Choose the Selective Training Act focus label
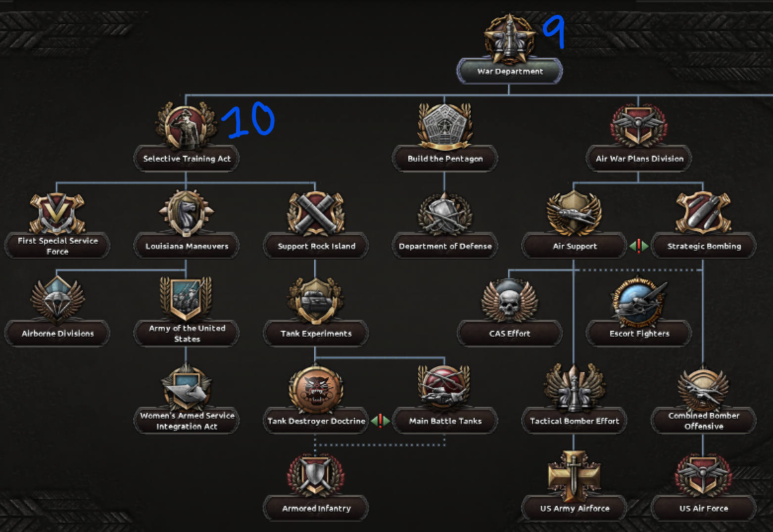The height and width of the screenshot is (532, 773). click(187, 159)
